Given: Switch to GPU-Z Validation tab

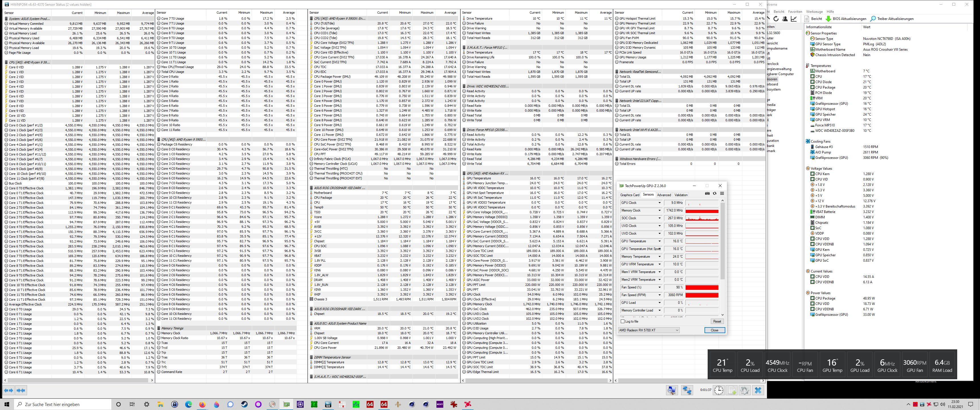Looking at the screenshot, I should point(681,195).
